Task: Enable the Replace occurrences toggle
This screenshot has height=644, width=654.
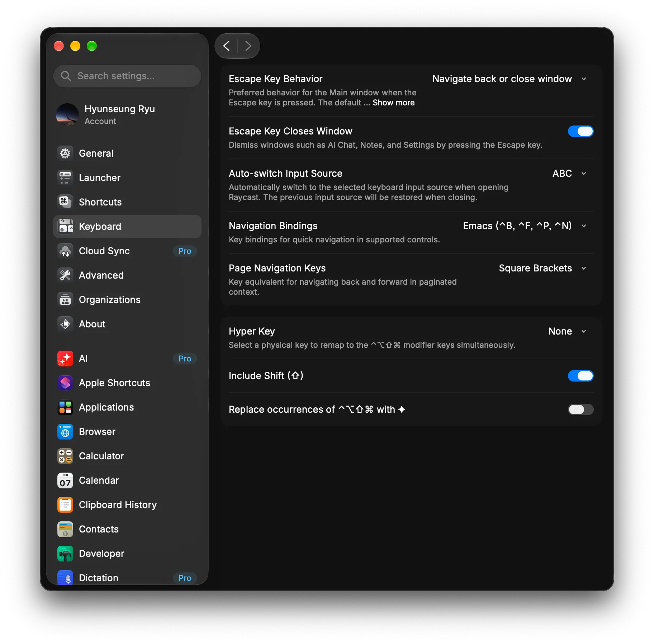Action: click(580, 409)
